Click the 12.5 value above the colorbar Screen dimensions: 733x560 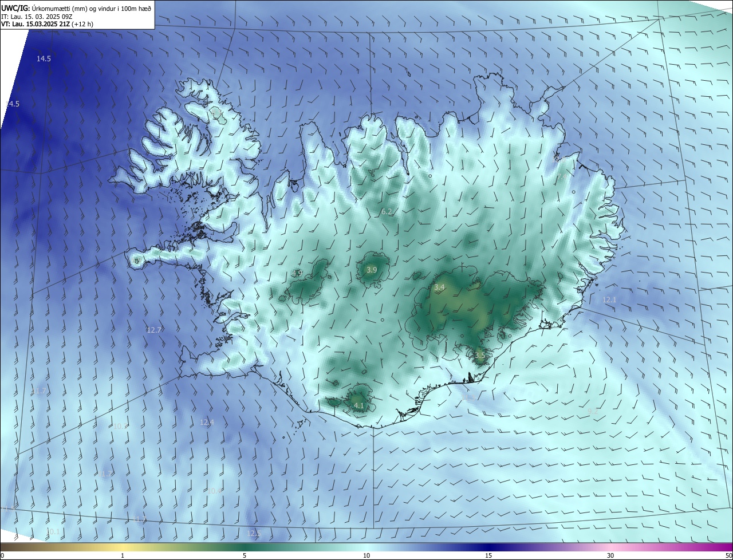tap(254, 534)
